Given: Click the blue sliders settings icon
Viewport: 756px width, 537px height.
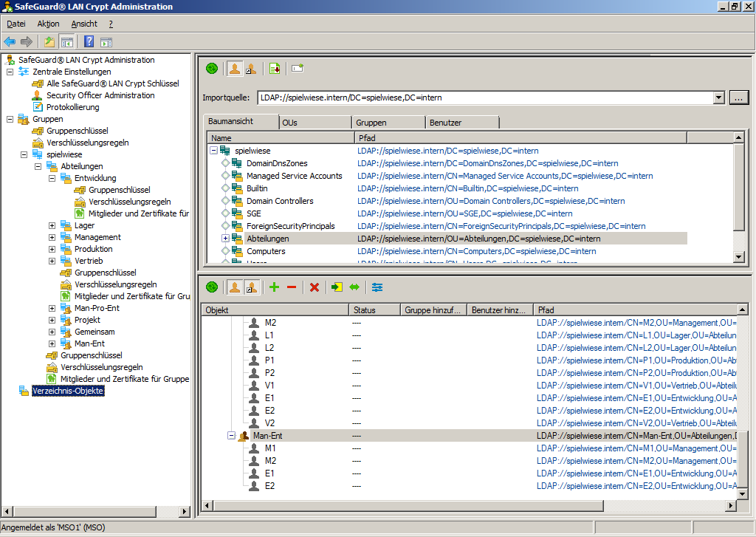Looking at the screenshot, I should click(x=377, y=287).
